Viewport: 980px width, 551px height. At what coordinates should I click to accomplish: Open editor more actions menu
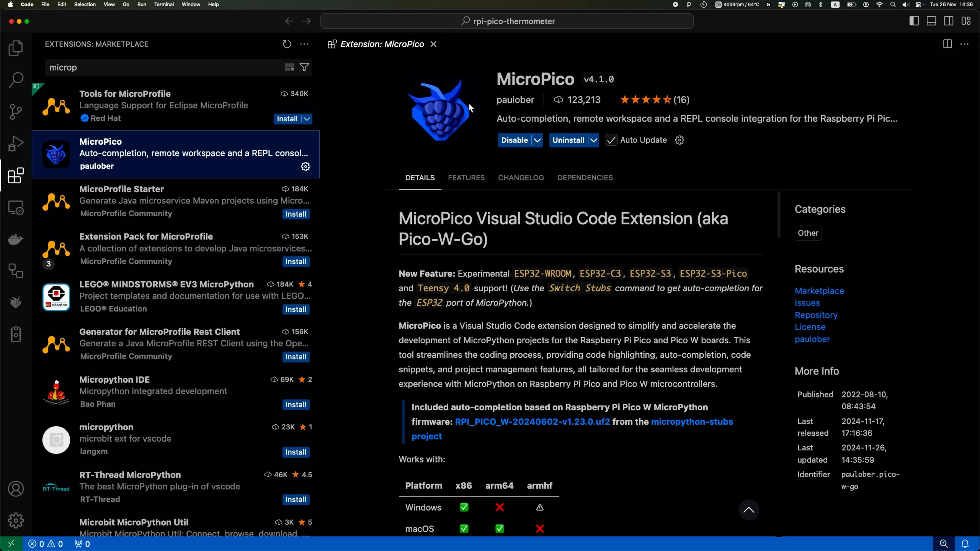click(x=964, y=44)
